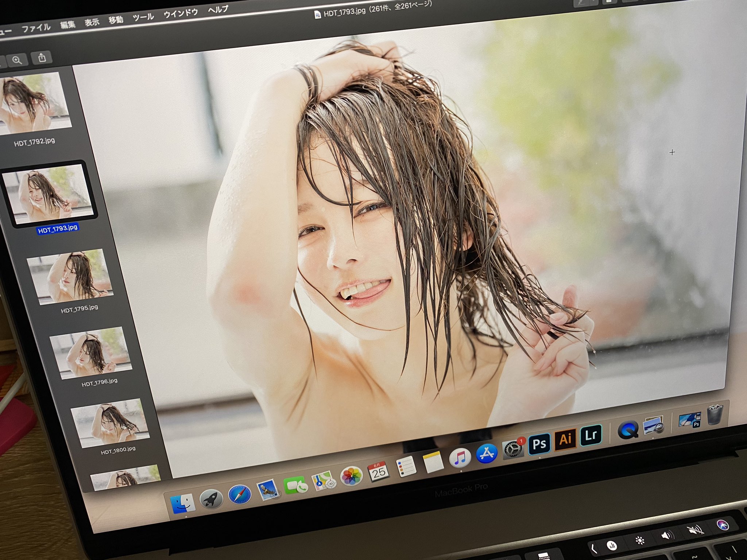Screen dimensions: 747x560
Task: Open the ツール menu in the menu bar
Action: 144,16
